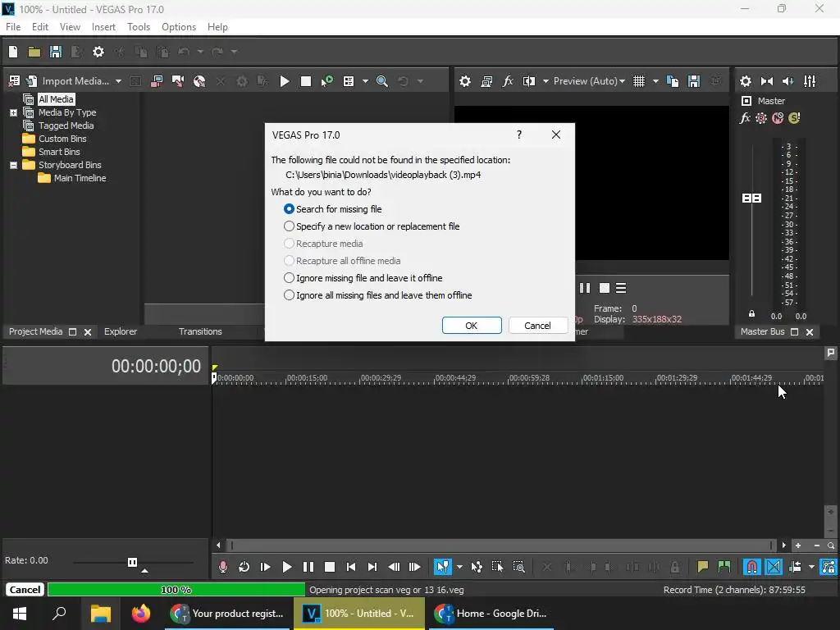This screenshot has width=840, height=630.
Task: Open the File menu
Action: click(x=13, y=27)
